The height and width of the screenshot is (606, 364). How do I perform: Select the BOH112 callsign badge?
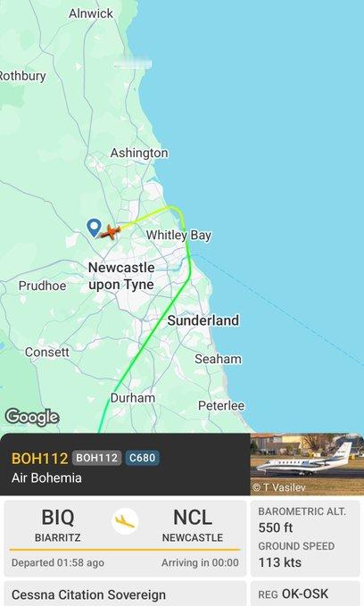point(96,458)
